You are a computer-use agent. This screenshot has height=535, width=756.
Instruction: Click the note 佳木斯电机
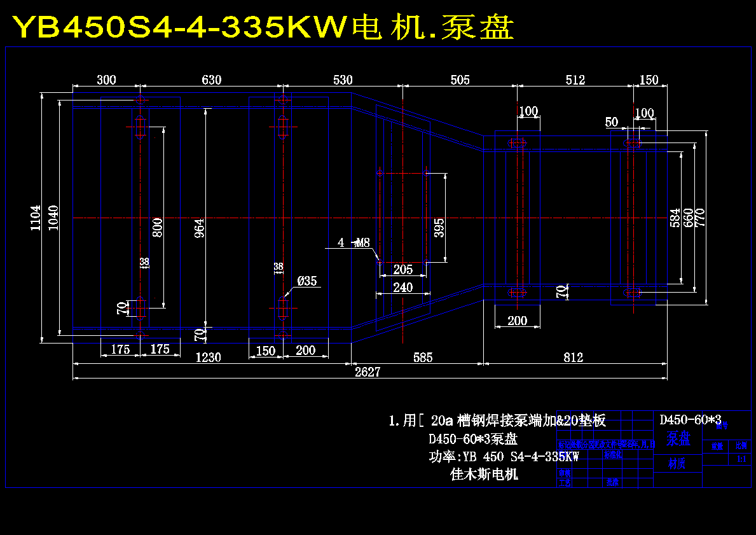484,474
